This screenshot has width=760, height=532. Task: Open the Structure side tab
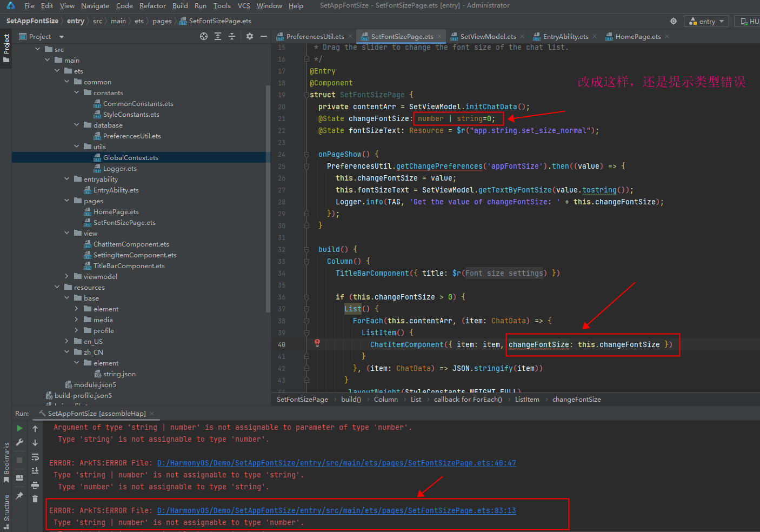tap(6, 511)
